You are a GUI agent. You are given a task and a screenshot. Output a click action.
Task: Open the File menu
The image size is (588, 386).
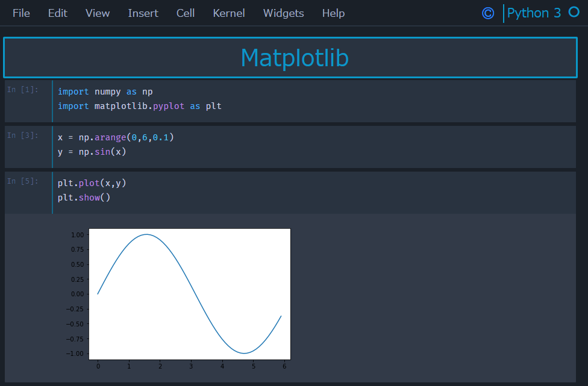pos(21,13)
